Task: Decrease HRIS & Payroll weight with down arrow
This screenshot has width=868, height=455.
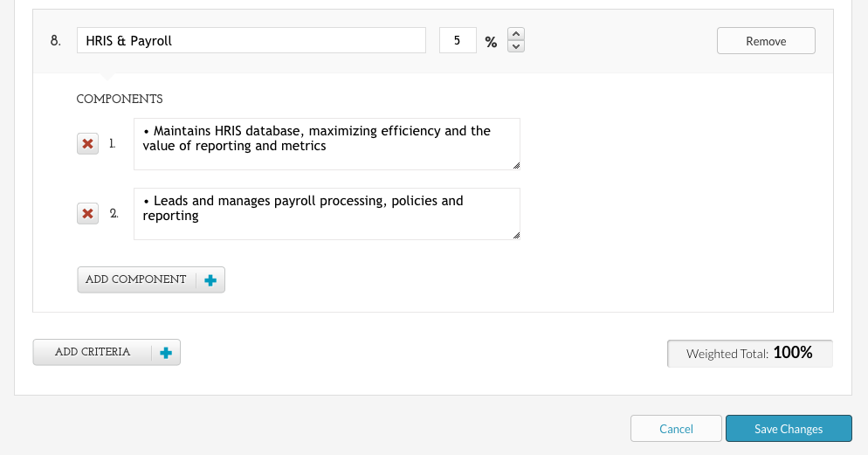Action: (516, 46)
